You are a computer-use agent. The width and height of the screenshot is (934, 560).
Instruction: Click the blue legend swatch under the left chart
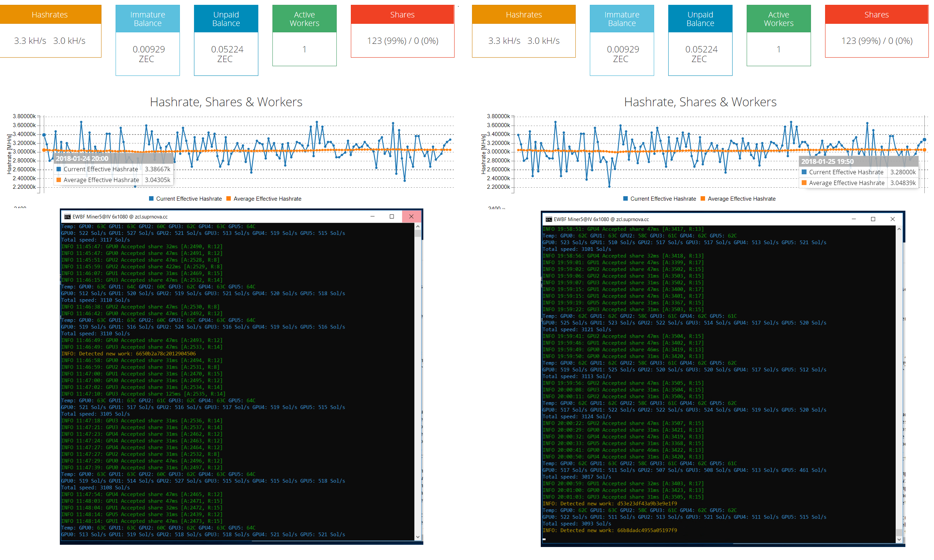click(x=151, y=198)
